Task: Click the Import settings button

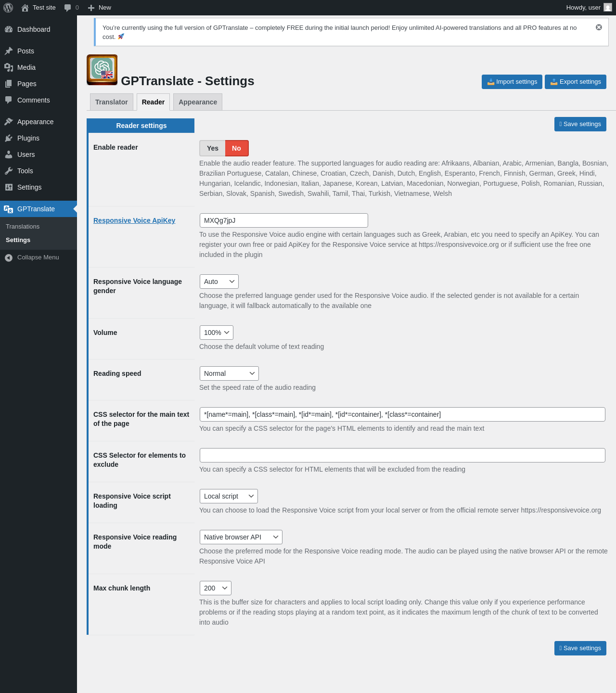Action: pos(512,82)
